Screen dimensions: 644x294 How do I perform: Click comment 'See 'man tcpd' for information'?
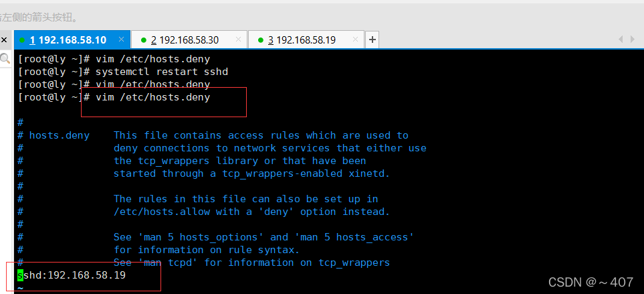(x=251, y=263)
